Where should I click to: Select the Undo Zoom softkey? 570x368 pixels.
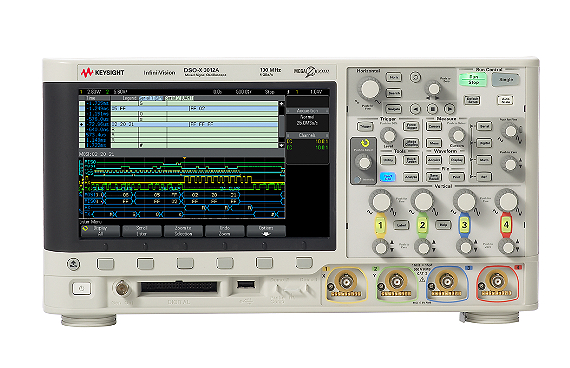[224, 231]
